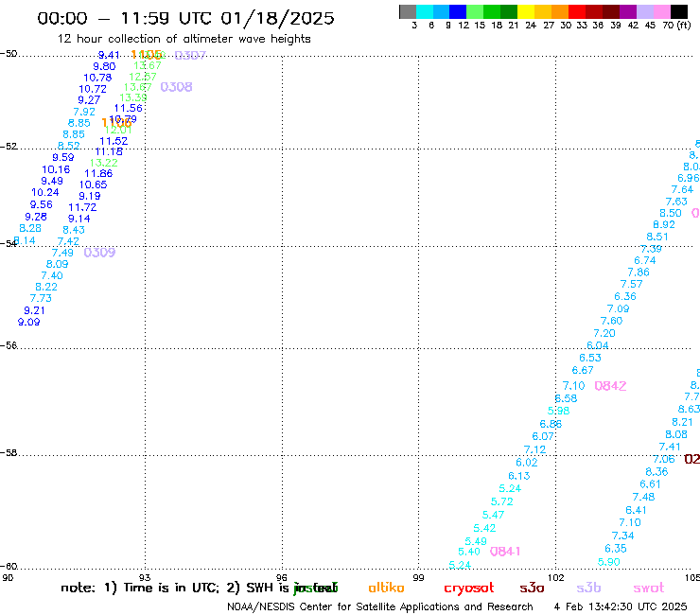
Task: Click the pure blue swatch in the color scale
Action: 459,11
